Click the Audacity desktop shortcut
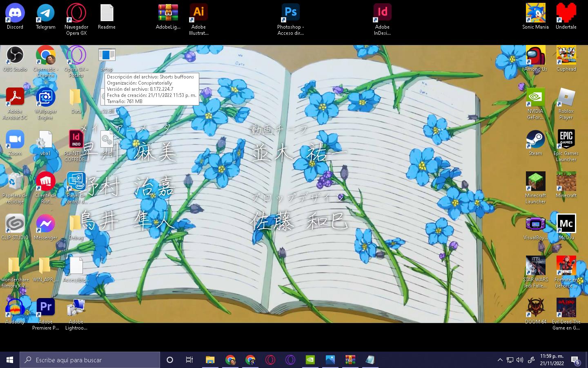The height and width of the screenshot is (368, 588). coord(15,308)
